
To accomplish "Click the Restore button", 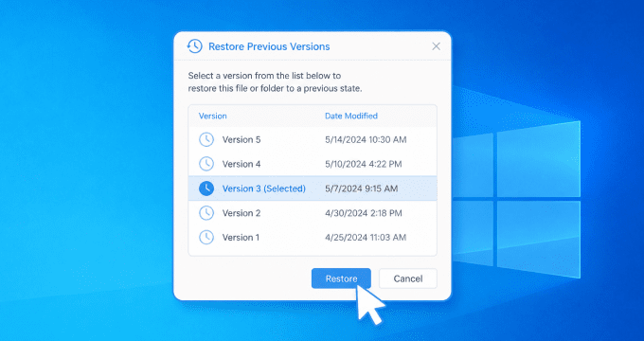I will 341,278.
